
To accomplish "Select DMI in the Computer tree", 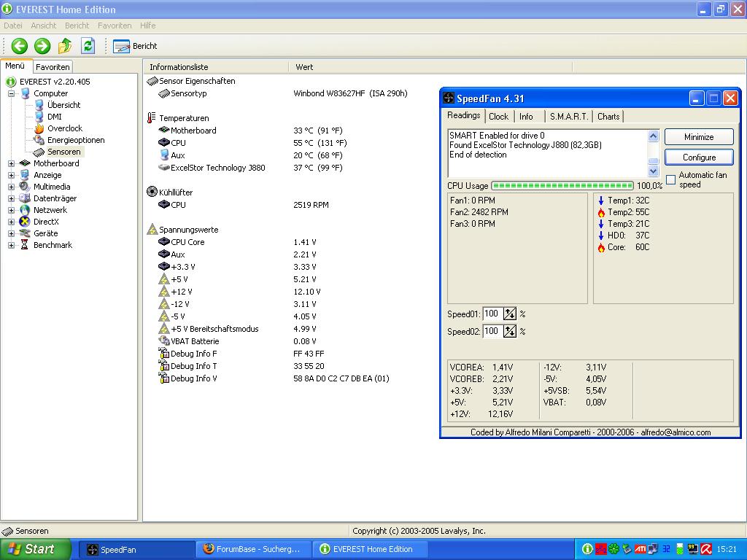I will (x=54, y=117).
